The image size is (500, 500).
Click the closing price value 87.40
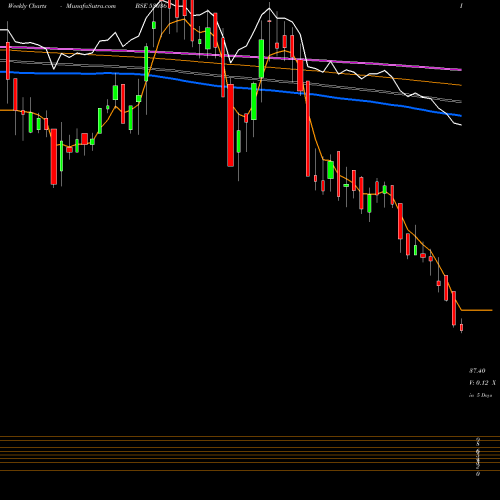tap(477, 370)
